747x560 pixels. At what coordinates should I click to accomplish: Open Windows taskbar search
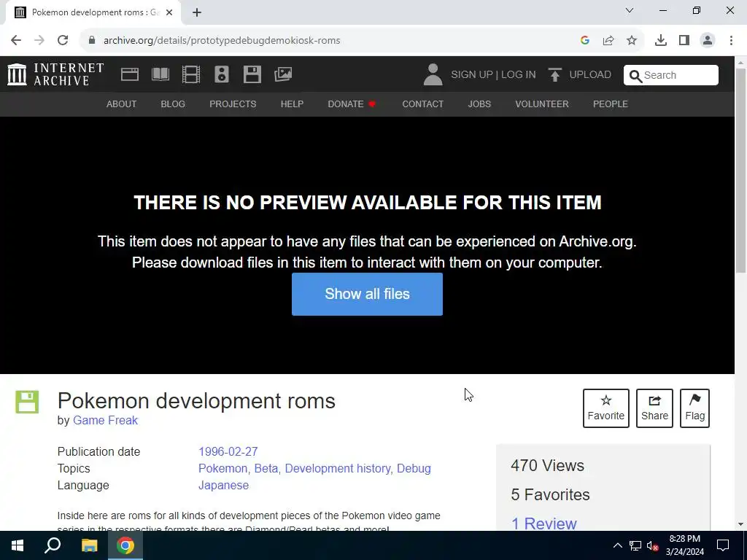tap(53, 545)
